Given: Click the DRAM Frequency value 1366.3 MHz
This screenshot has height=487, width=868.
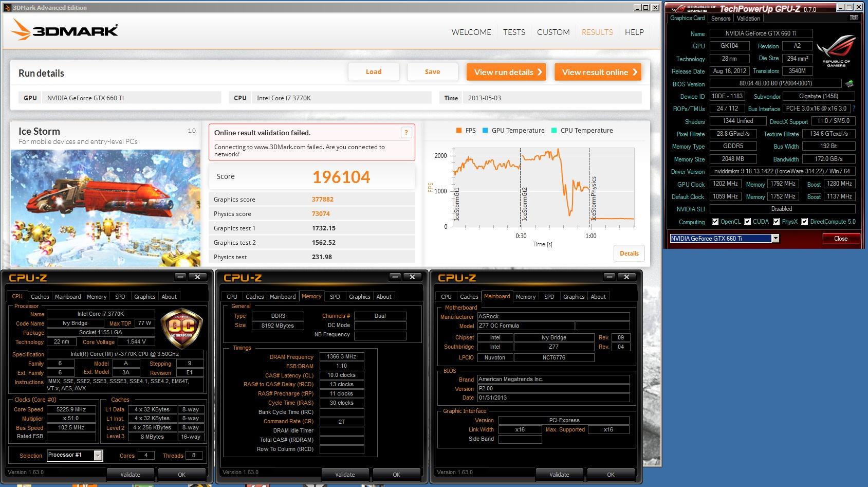Looking at the screenshot, I should (342, 356).
